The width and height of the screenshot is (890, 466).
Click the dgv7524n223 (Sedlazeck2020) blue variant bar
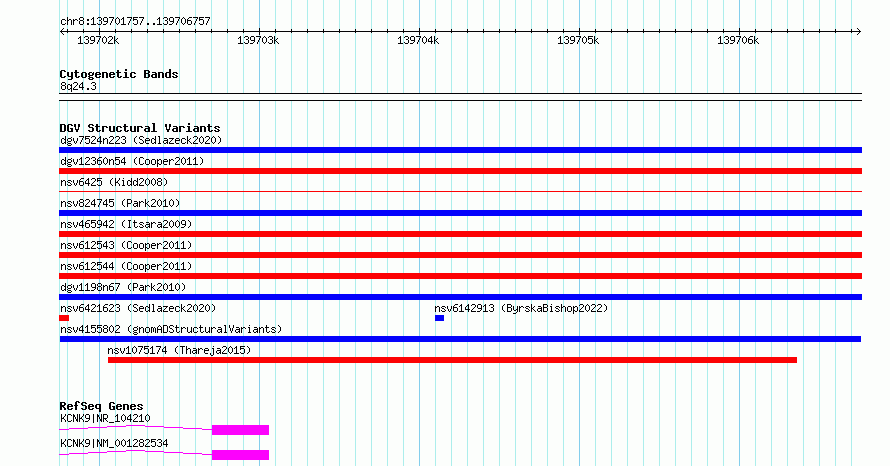(460, 150)
